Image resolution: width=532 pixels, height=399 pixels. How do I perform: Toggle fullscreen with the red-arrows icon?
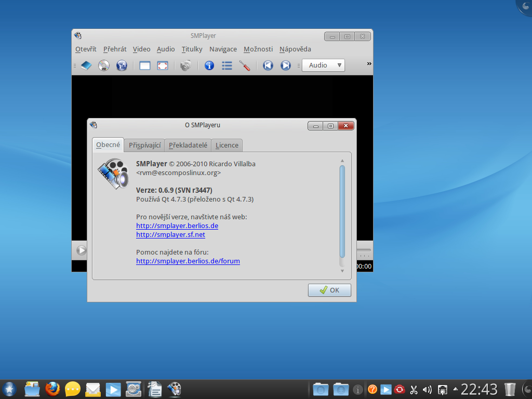point(163,65)
